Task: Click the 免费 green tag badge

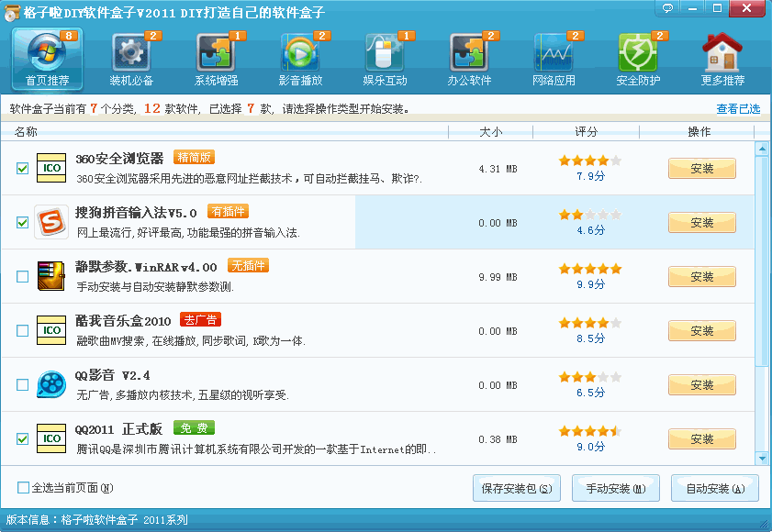Action: click(194, 427)
